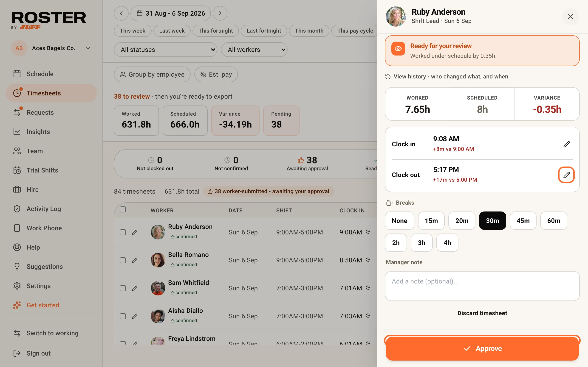Select the 45m break option
This screenshot has width=588, height=367.
(523, 221)
